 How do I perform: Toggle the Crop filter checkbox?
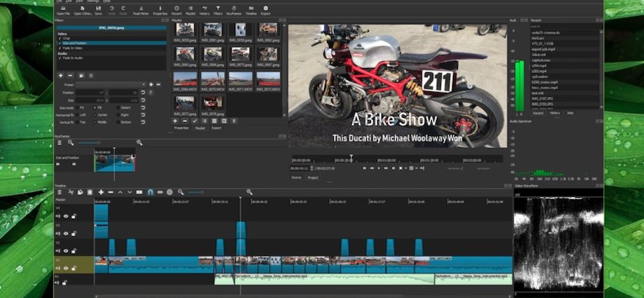[60, 39]
